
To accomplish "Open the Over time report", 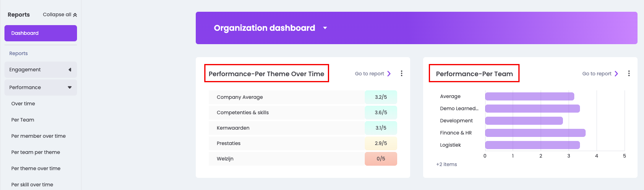I will [x=23, y=104].
